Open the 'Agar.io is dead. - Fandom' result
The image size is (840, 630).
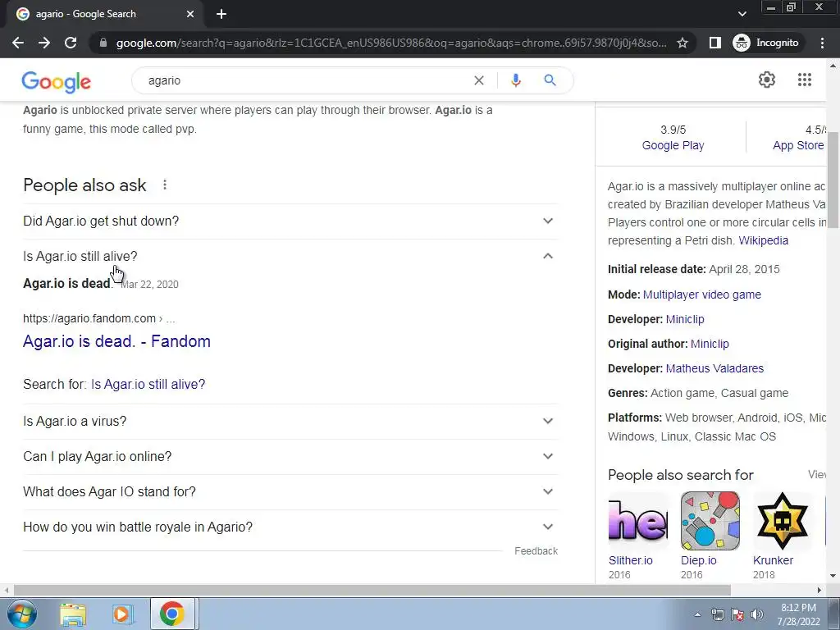point(116,341)
